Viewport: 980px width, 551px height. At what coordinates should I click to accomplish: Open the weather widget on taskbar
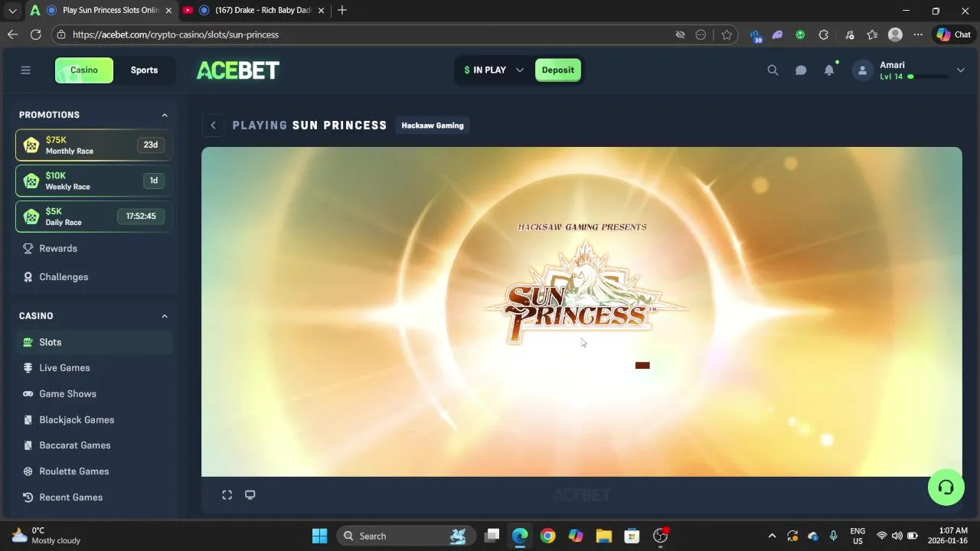tap(46, 536)
